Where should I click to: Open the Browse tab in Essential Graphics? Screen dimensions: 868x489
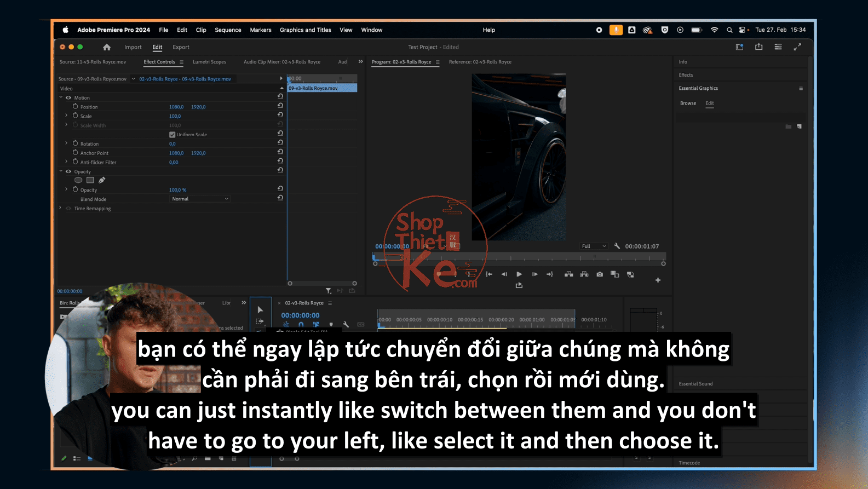pos(688,103)
